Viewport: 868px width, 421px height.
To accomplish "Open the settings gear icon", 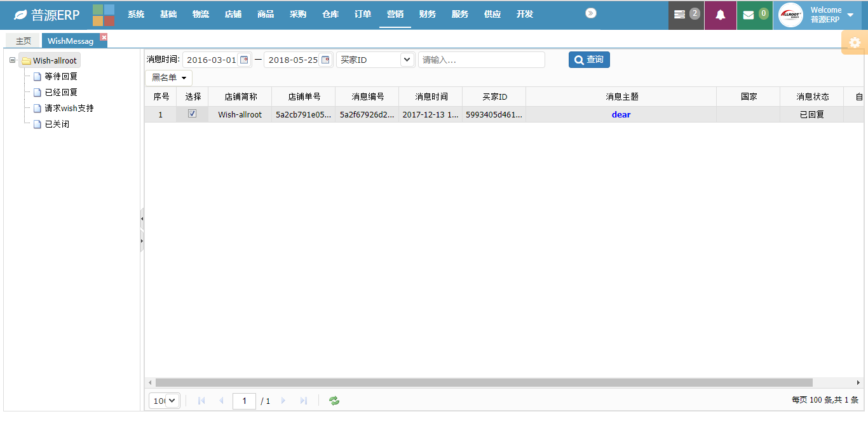I will [855, 43].
